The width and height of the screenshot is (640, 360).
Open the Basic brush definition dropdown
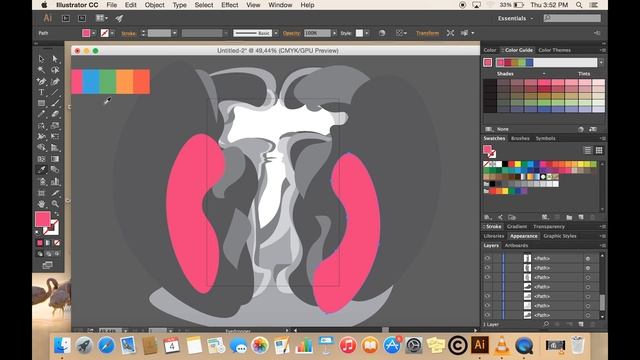pyautogui.click(x=276, y=33)
